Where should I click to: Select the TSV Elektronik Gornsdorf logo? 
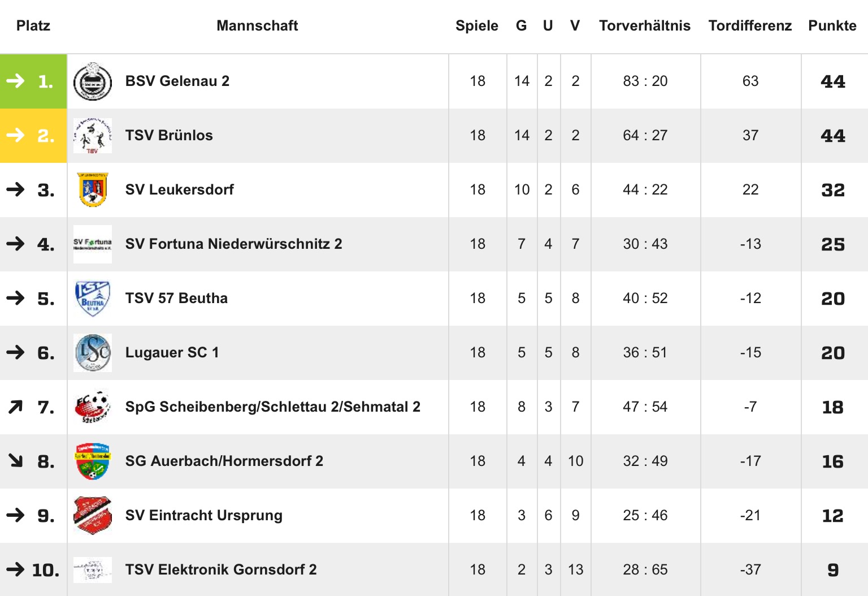93,570
